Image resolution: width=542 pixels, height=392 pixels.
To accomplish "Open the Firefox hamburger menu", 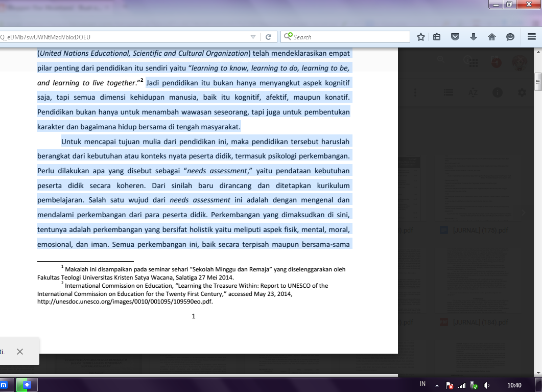I will click(x=532, y=37).
